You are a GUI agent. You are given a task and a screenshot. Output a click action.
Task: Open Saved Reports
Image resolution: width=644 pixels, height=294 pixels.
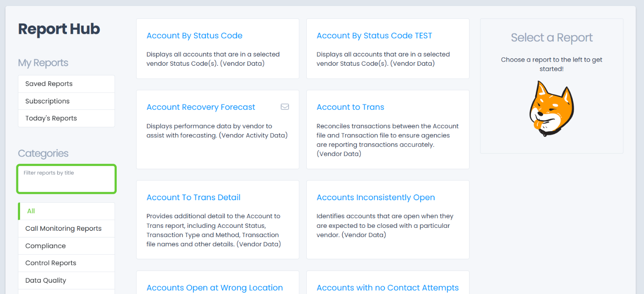point(49,84)
